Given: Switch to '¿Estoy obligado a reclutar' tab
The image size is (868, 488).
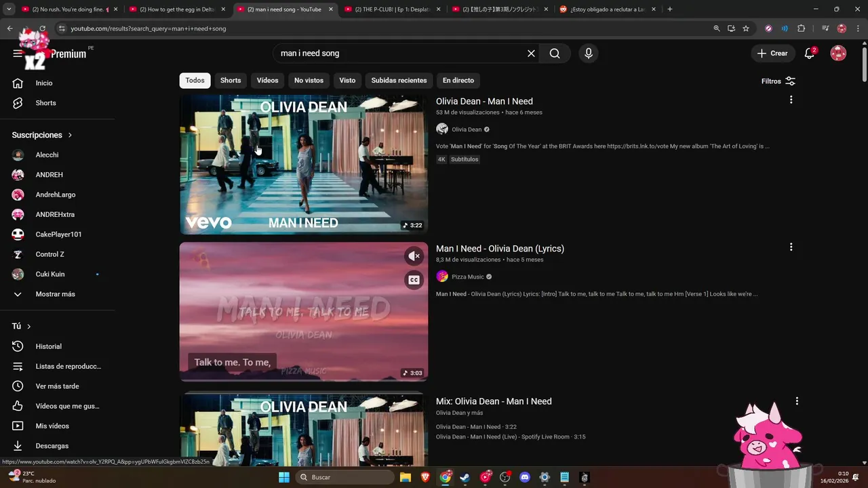Looking at the screenshot, I should click(x=608, y=9).
